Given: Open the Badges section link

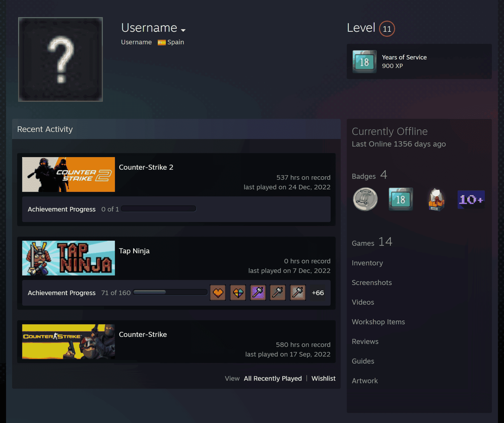Looking at the screenshot, I should [369, 175].
